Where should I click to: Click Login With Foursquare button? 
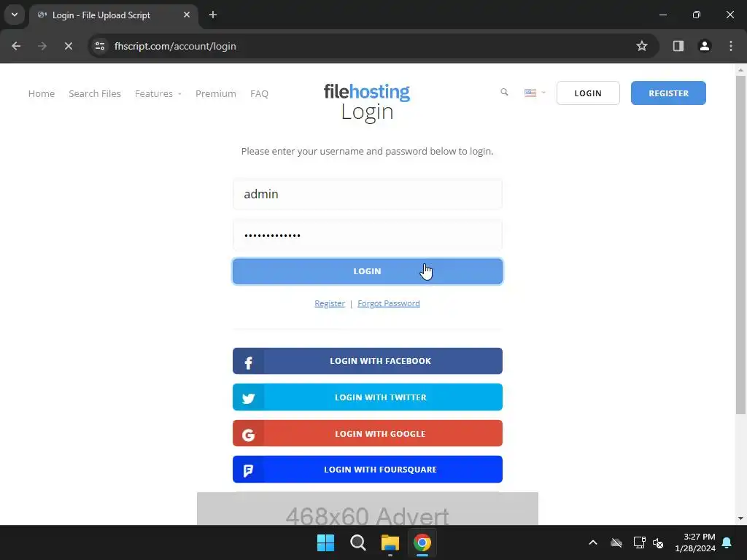(x=368, y=470)
